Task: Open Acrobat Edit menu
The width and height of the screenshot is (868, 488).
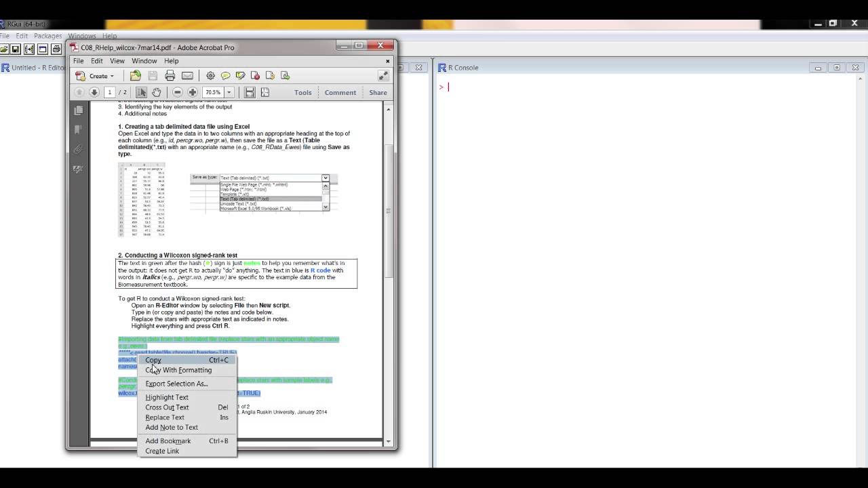Action: click(x=97, y=61)
